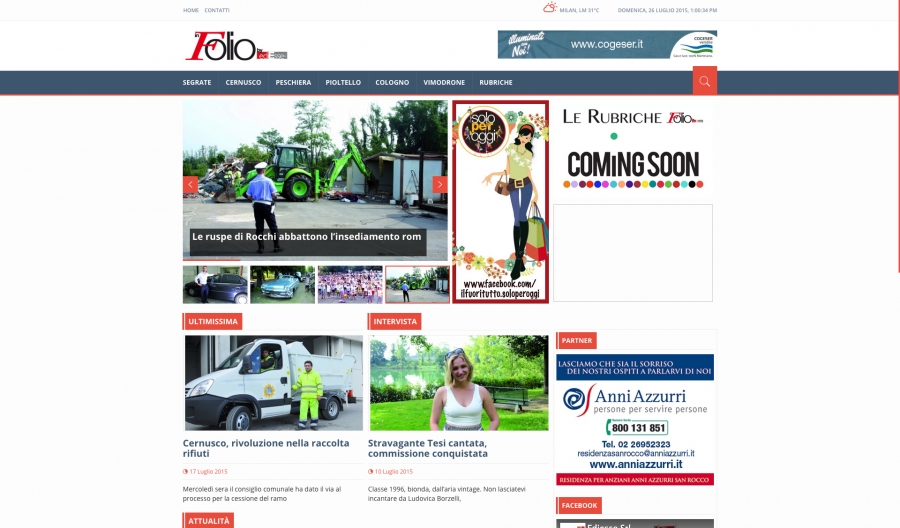Select the CERNUSCO menu item
The image size is (900, 528).
point(243,83)
